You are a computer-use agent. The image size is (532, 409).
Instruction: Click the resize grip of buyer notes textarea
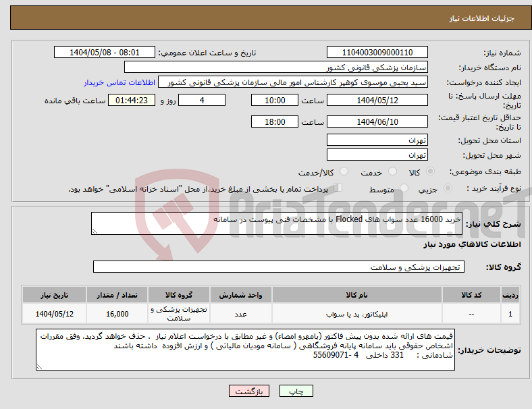tap(39, 367)
